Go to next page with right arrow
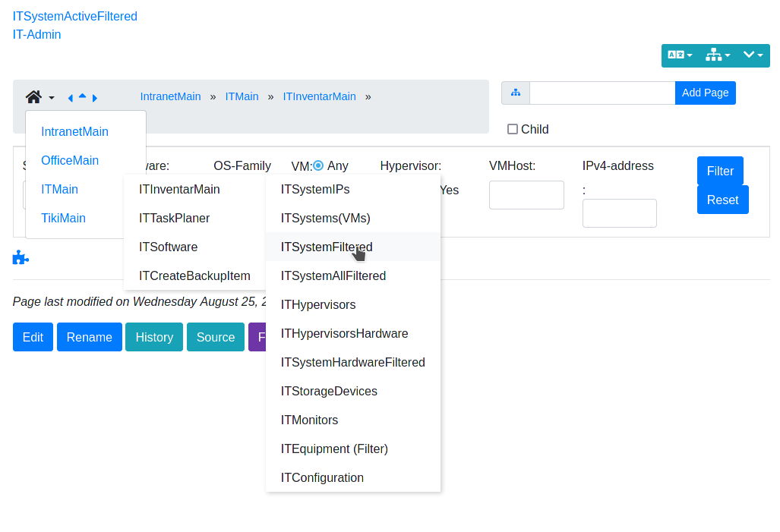This screenshot has height=532, width=780. tap(94, 98)
